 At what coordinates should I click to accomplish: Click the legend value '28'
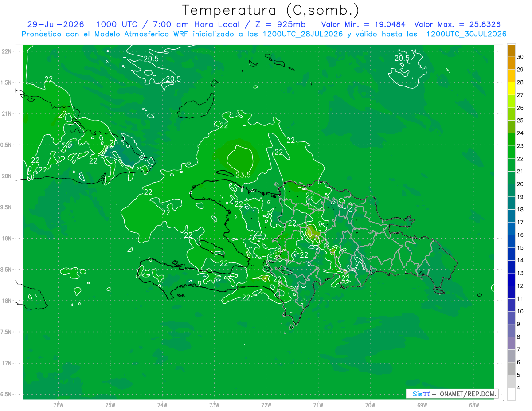(x=520, y=82)
